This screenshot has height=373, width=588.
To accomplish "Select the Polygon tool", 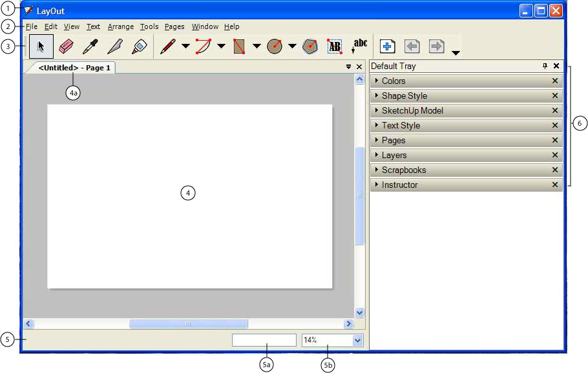I will click(x=310, y=46).
